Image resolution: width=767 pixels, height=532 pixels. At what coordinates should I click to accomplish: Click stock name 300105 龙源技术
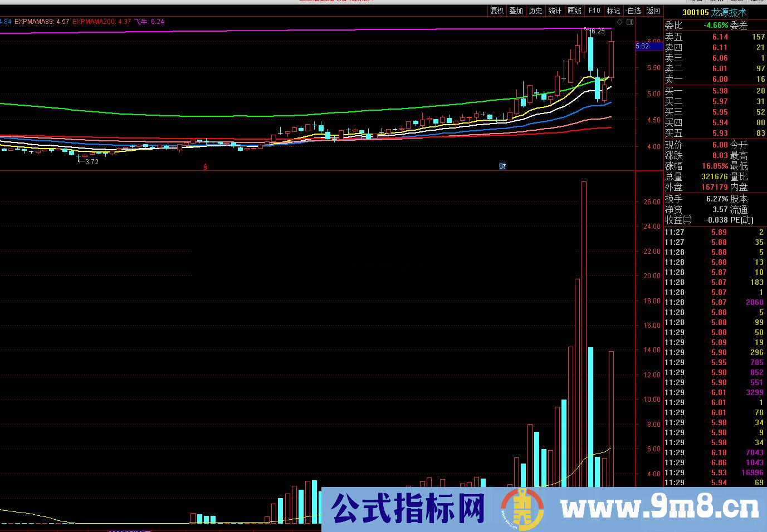715,12
